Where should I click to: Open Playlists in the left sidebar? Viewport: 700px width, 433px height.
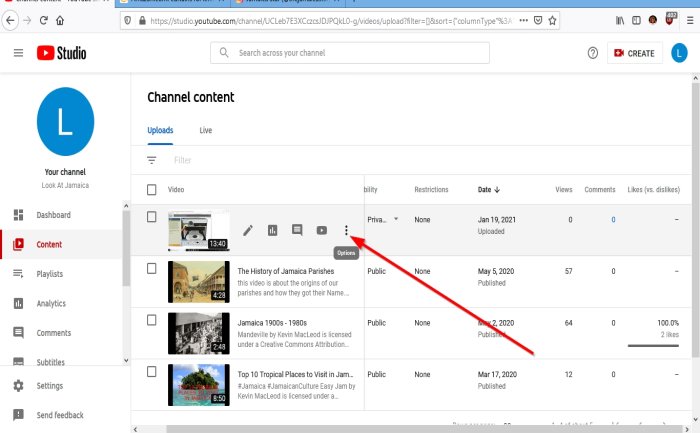tap(48, 274)
